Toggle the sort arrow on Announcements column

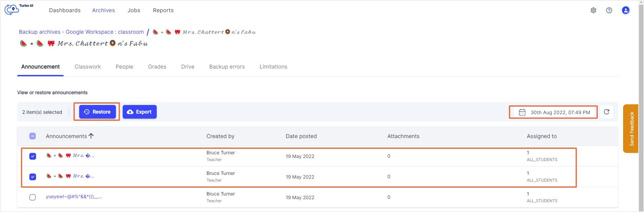click(x=91, y=136)
